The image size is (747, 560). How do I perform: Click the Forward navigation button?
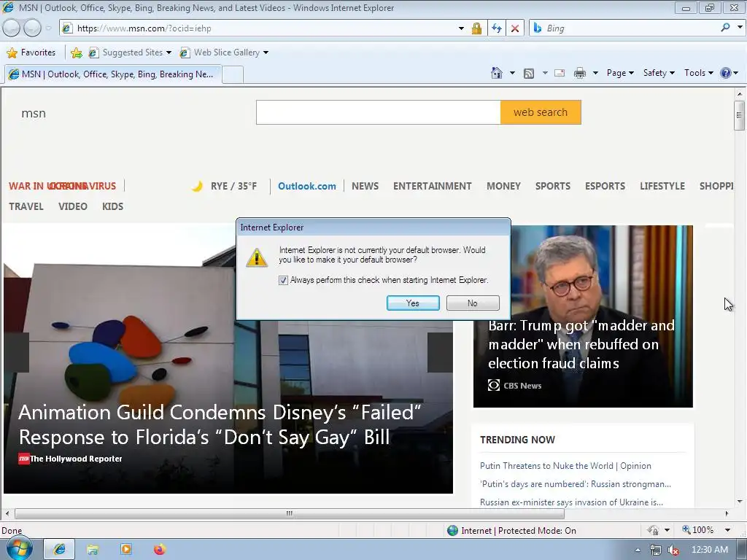[32, 28]
